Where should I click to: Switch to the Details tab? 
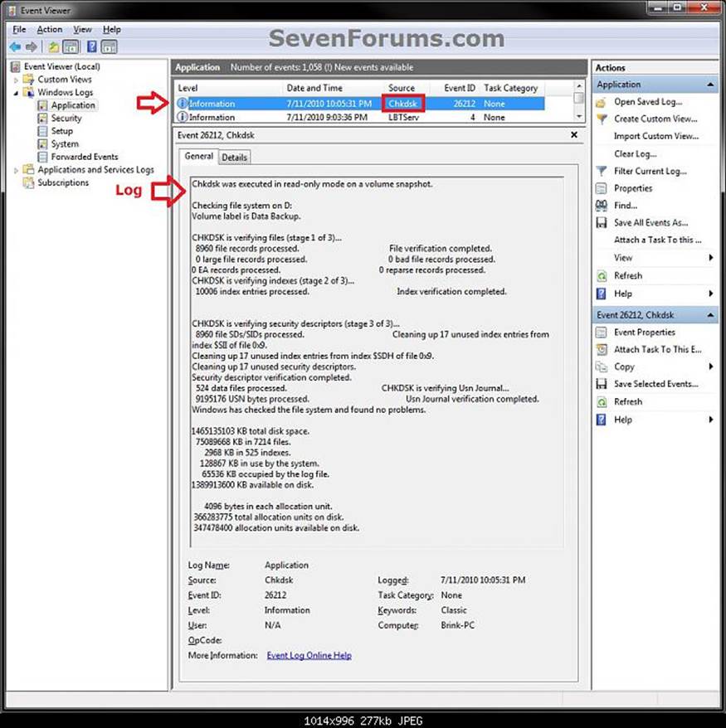coord(234,158)
